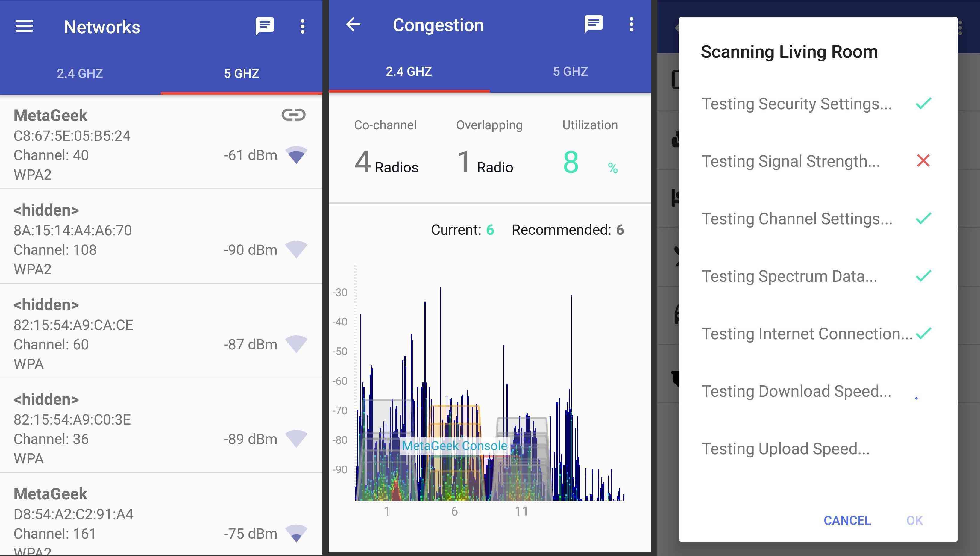The width and height of the screenshot is (980, 556).
Task: Click the hamburger menu icon in Networks
Action: 24,26
